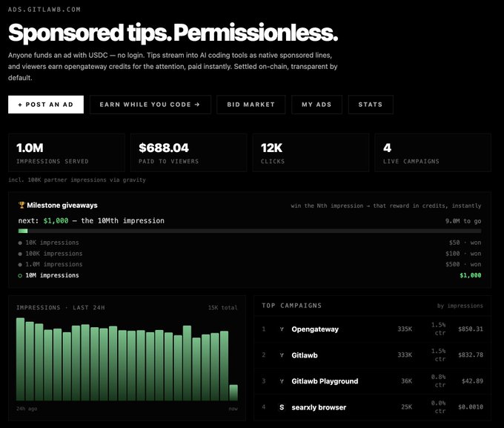Click the ADS.GITLAWB.COM header text
The height and width of the screenshot is (428, 504).
tap(44, 10)
